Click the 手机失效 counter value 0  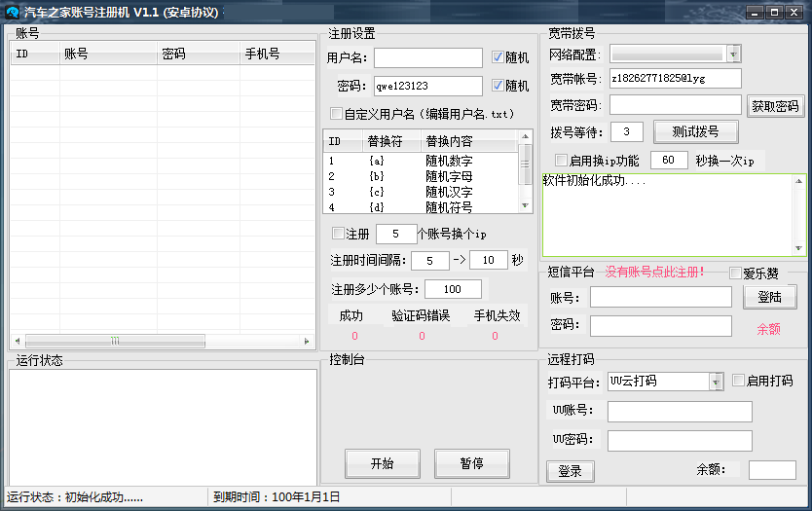tap(495, 336)
